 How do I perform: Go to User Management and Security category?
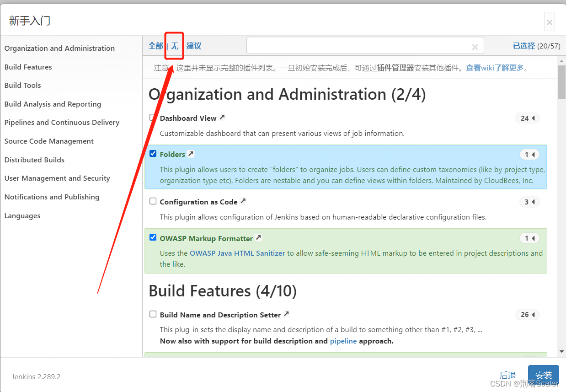tap(57, 178)
